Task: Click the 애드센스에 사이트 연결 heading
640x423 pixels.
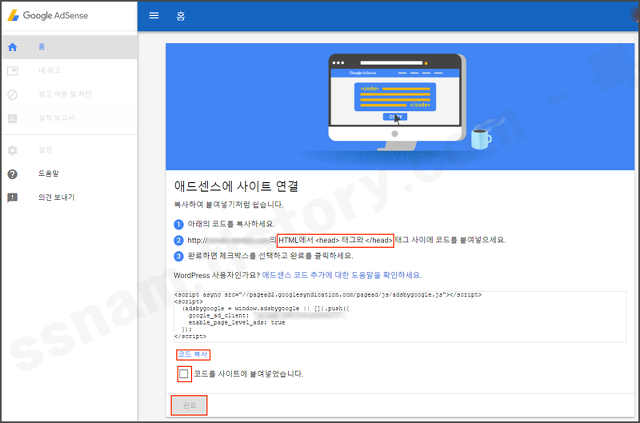Action: tap(236, 186)
